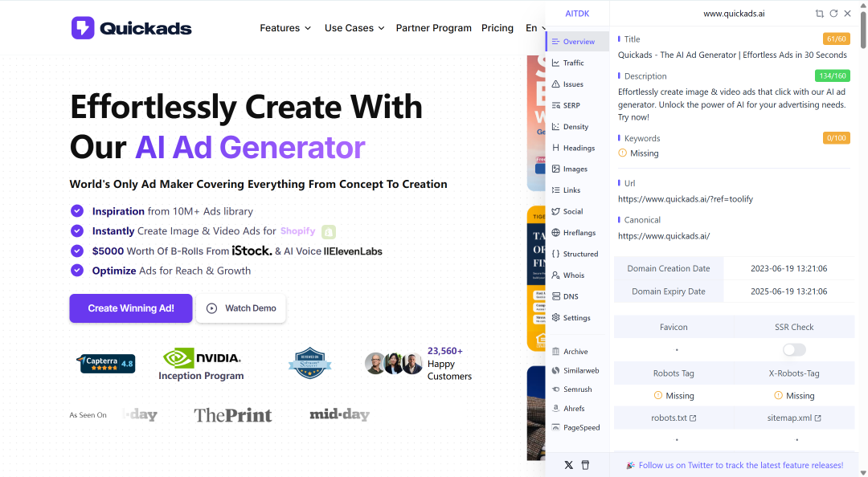This screenshot has width=868, height=477.
Task: Click the AITDK brand title
Action: coord(577,14)
